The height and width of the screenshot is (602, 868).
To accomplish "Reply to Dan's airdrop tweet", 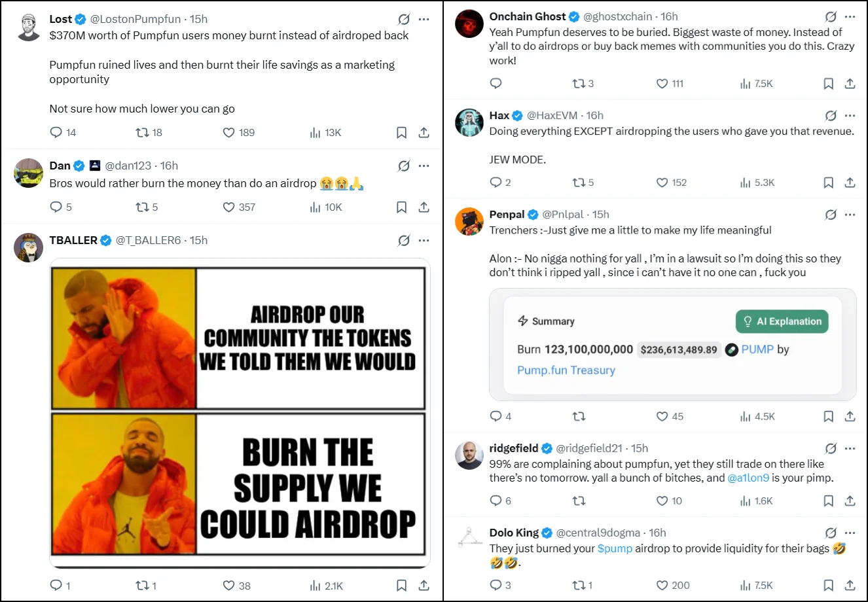I will 56,207.
